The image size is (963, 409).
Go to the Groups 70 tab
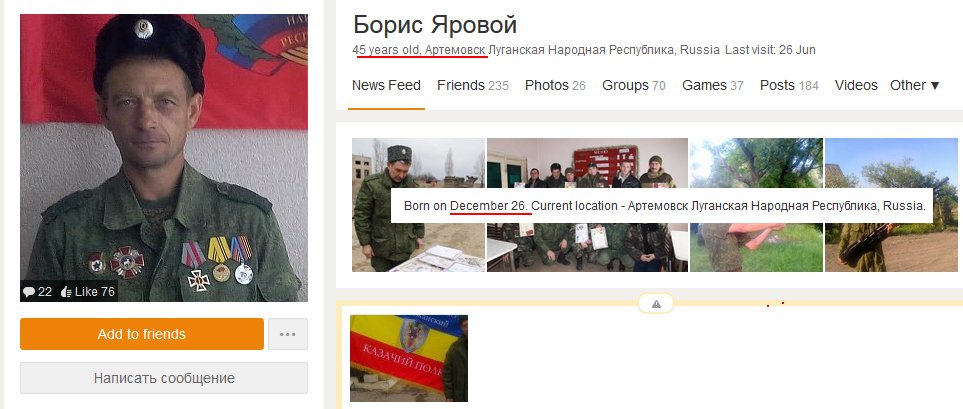point(634,85)
